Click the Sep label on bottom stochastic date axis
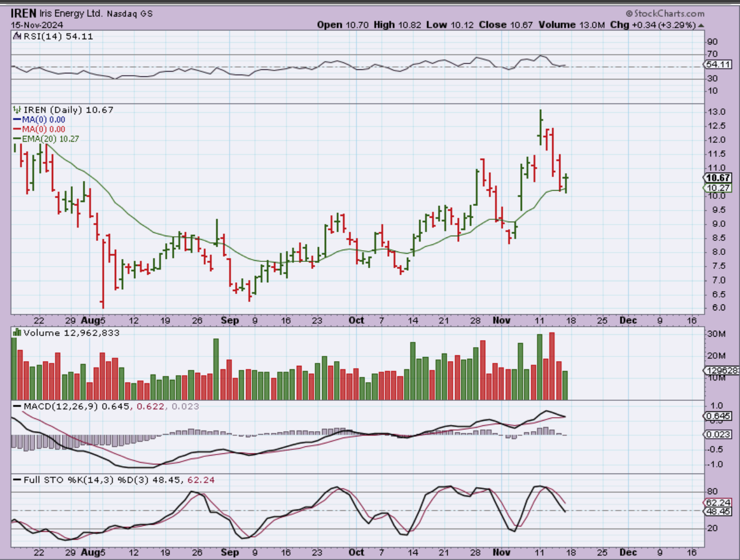Viewport: 740px width, 560px height. tap(230, 552)
